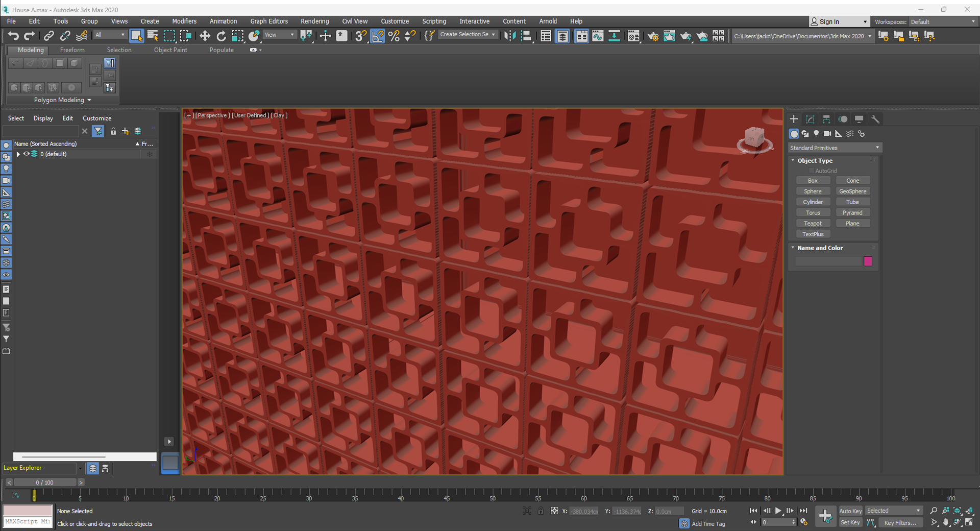The width and height of the screenshot is (980, 531).
Task: Expand the 0 (default) layer tree
Action: [x=18, y=154]
